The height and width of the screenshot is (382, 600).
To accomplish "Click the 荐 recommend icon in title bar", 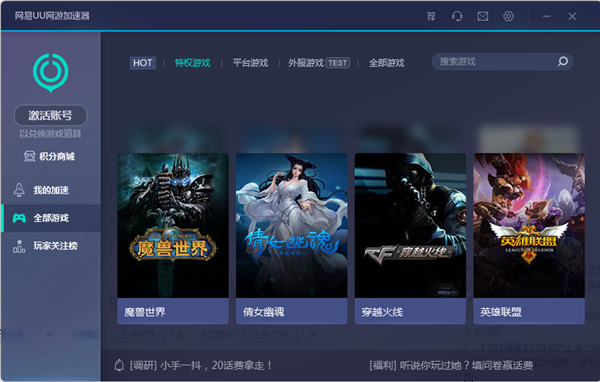I will (431, 16).
